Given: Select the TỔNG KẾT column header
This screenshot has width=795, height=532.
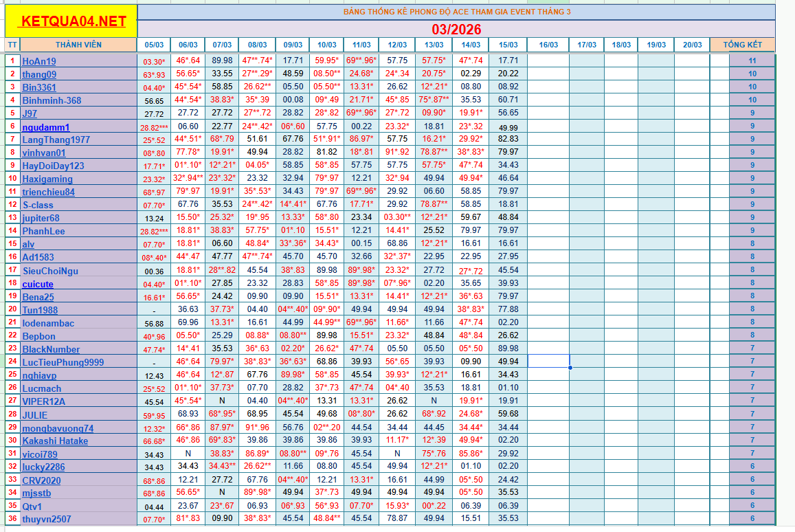Looking at the screenshot, I should click(742, 45).
